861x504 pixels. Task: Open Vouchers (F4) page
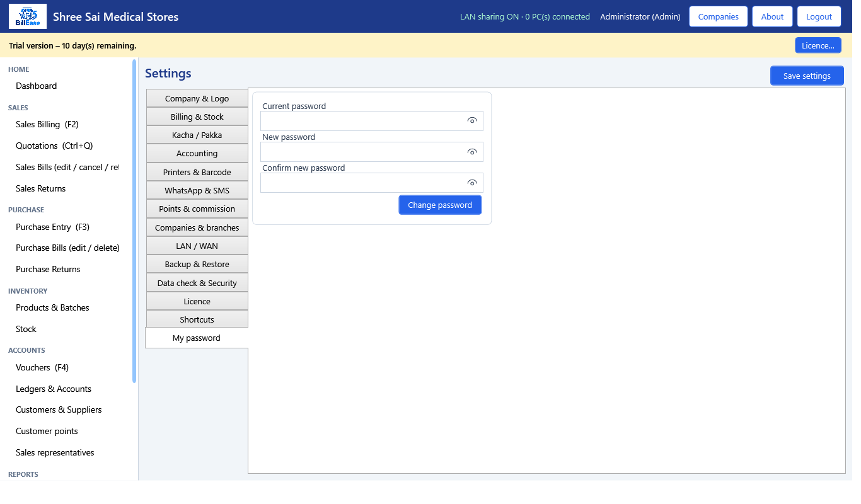pyautogui.click(x=42, y=368)
